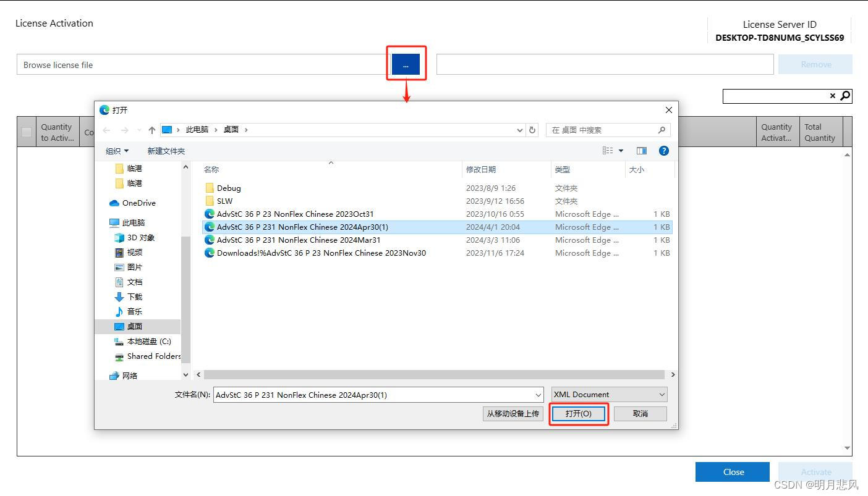Toggle the preview pane icon
This screenshot has width=868, height=496.
pos(642,151)
